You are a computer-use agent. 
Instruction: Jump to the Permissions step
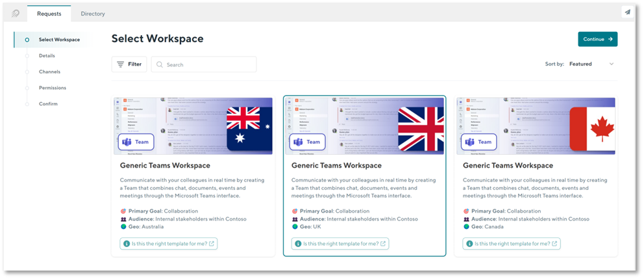(x=53, y=88)
